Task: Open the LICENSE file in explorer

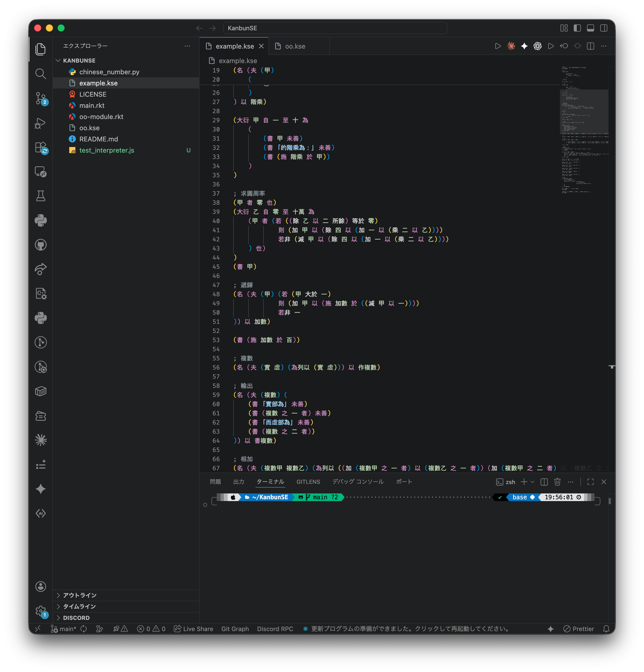Action: [x=126, y=94]
